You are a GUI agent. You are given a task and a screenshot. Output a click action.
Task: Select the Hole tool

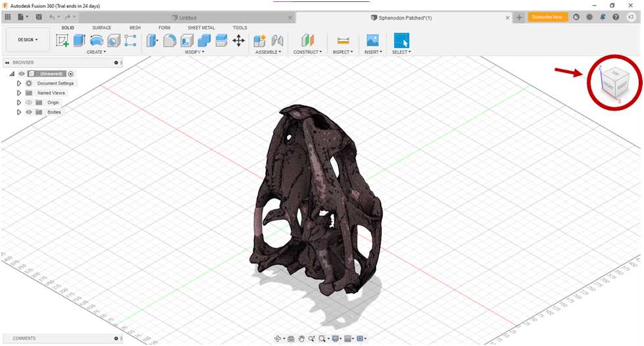pyautogui.click(x=114, y=40)
